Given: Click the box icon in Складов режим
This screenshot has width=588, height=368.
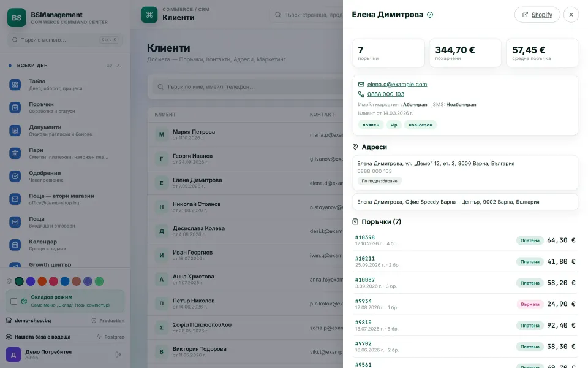Looking at the screenshot, I should 24,301.
